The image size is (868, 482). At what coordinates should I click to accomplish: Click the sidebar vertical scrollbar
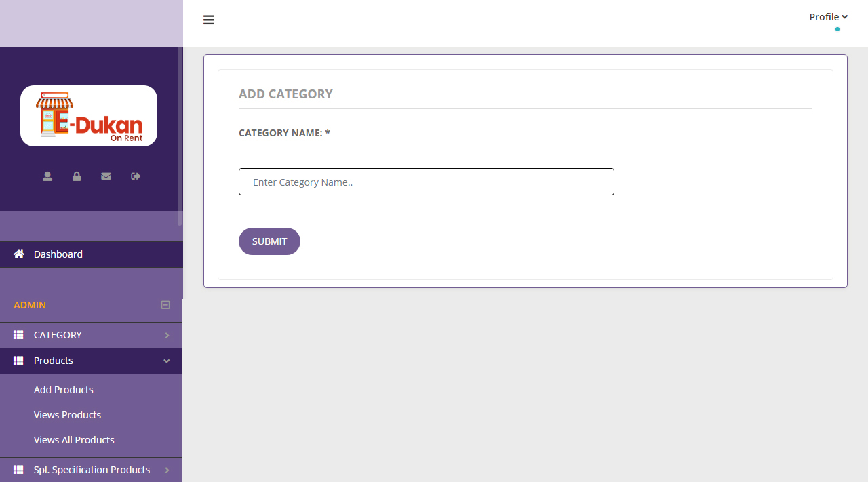180,136
